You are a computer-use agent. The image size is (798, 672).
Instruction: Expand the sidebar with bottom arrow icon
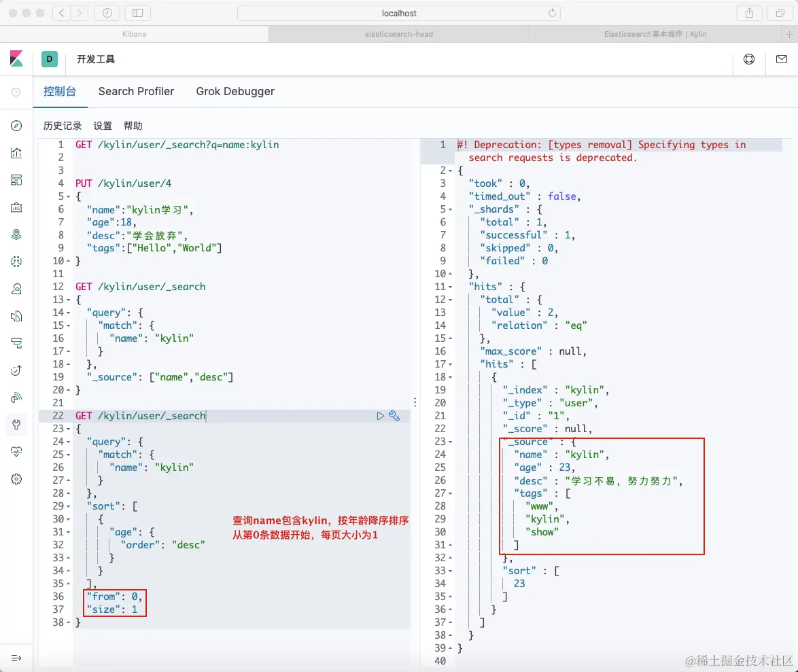pos(16,658)
